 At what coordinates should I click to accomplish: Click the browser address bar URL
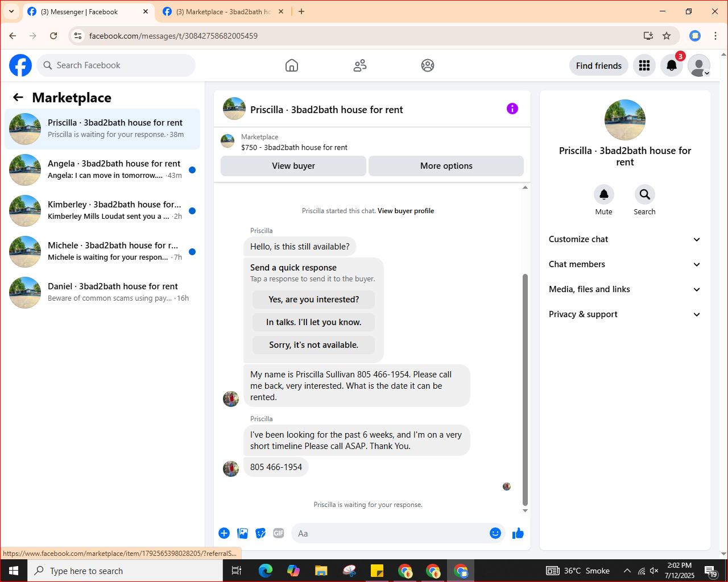pos(173,36)
